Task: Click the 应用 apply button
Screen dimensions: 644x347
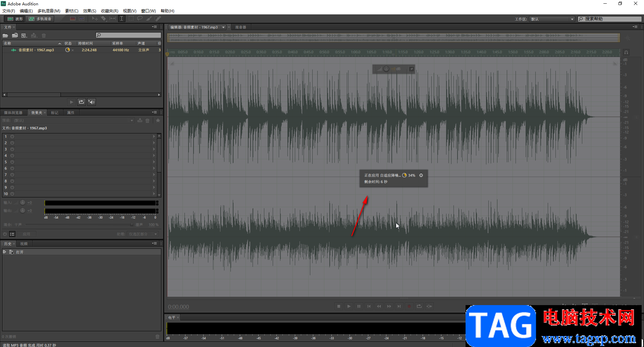Action: (x=26, y=234)
